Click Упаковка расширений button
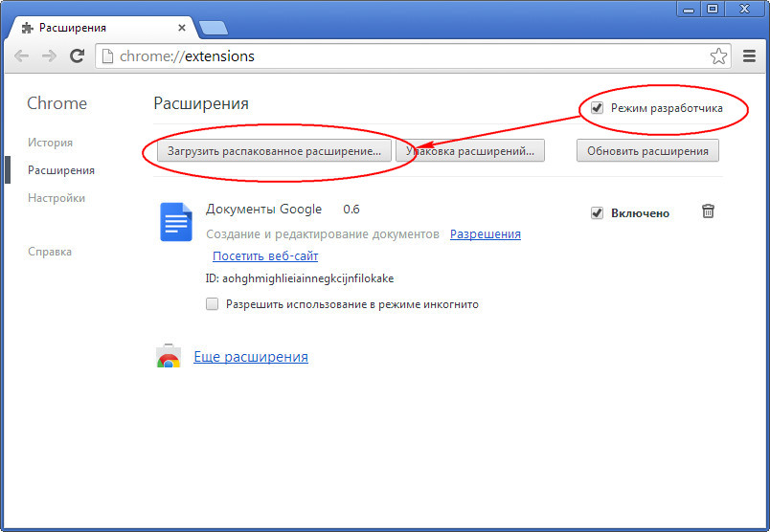 click(470, 150)
